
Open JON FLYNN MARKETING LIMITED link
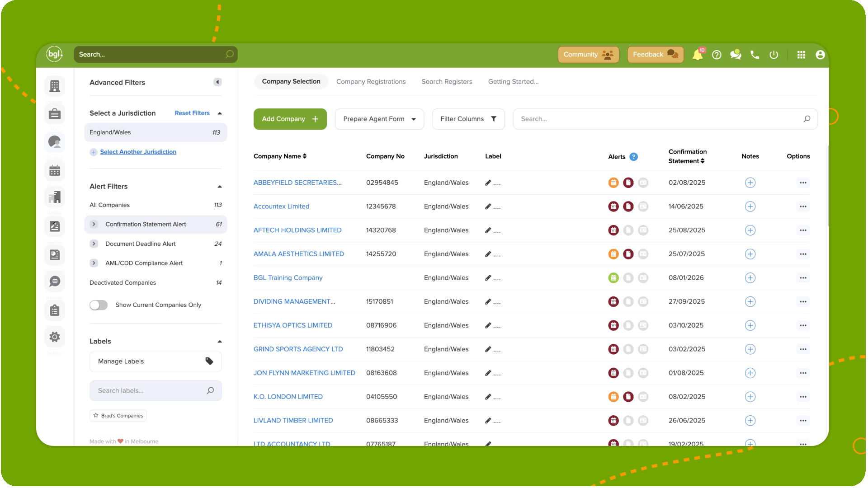[304, 373]
